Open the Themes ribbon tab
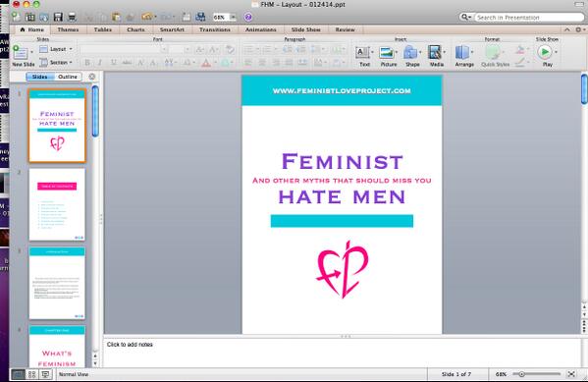 pyautogui.click(x=68, y=29)
